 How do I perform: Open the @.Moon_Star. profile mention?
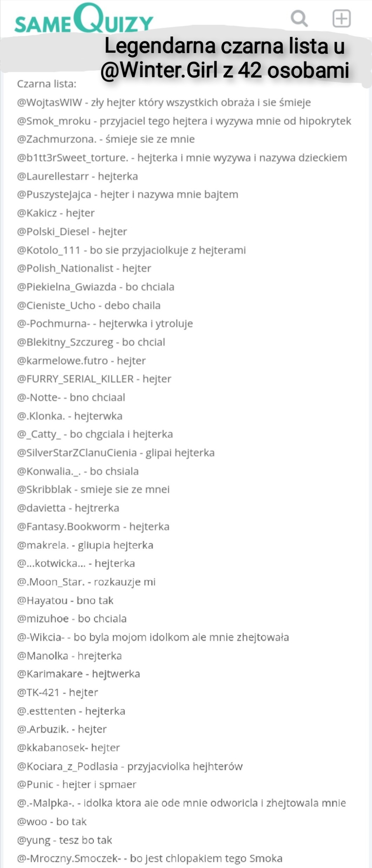pos(51,582)
